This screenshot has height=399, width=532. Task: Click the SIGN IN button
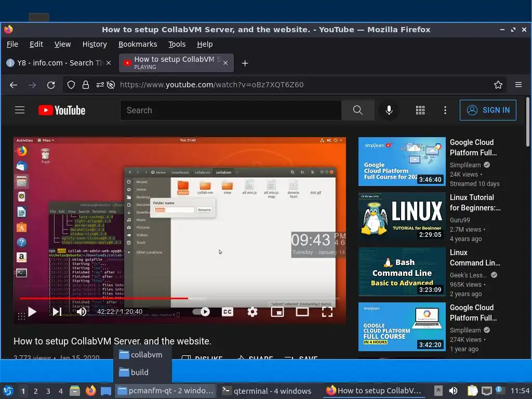coord(488,110)
